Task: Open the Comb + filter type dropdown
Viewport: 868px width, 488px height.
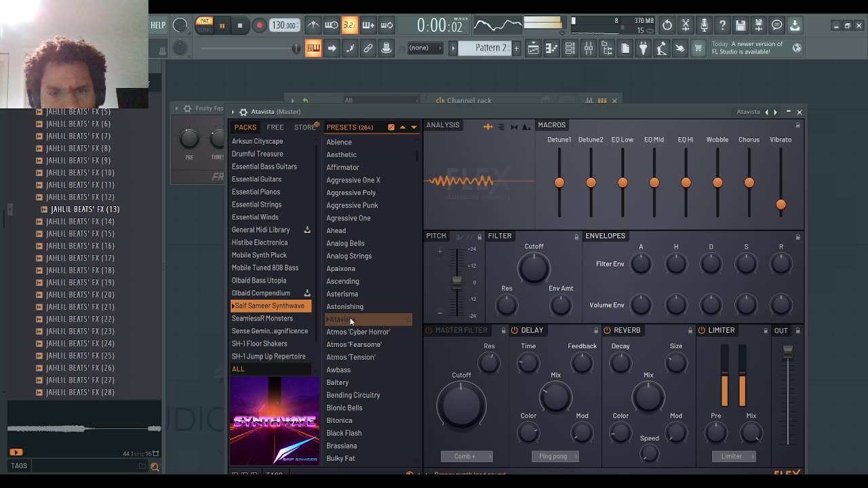Action: (467, 456)
